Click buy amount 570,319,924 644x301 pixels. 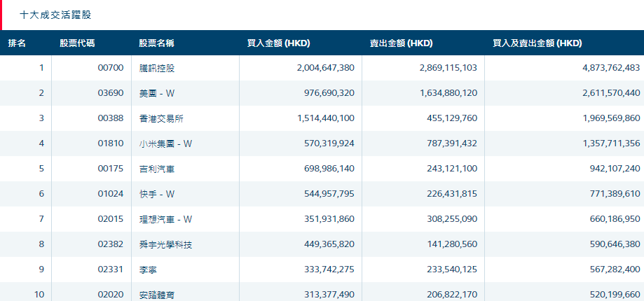329,143
